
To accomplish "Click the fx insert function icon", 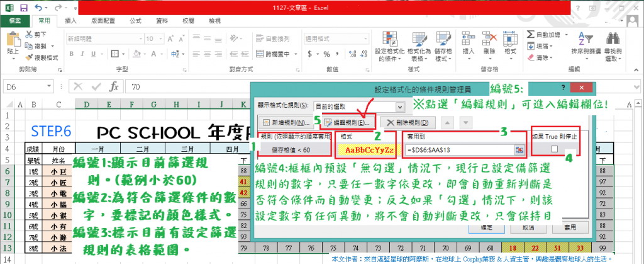I will click(x=114, y=86).
